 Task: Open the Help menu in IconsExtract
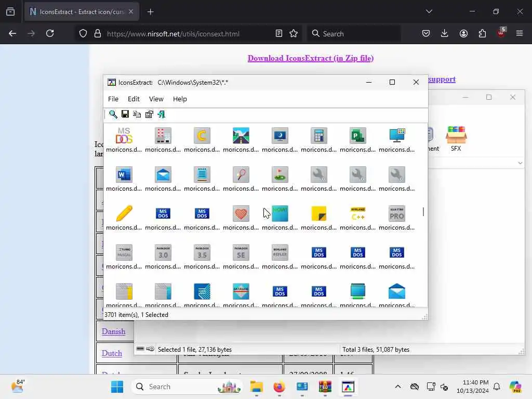coord(180,99)
